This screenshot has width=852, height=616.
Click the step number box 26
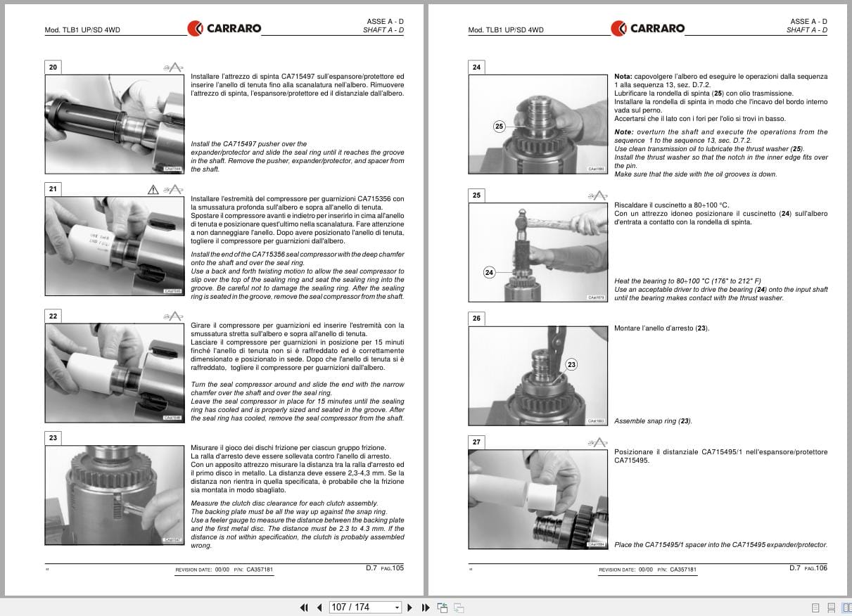476,318
